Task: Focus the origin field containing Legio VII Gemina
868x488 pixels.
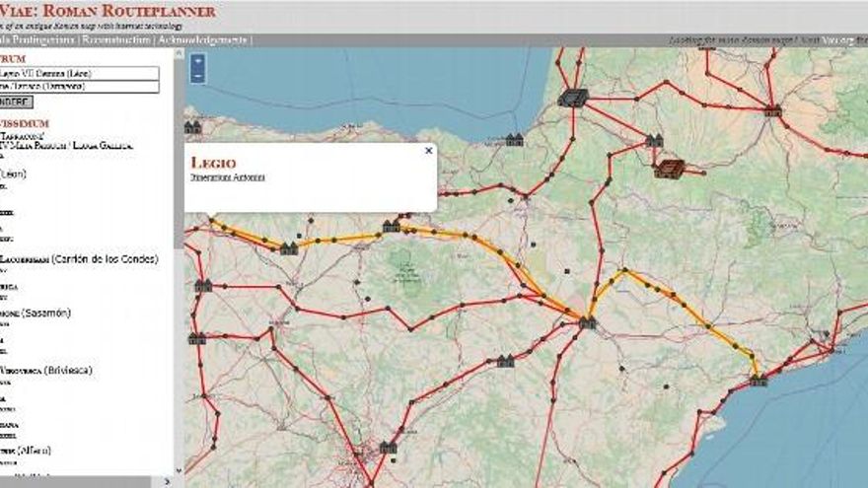Action: coord(79,73)
